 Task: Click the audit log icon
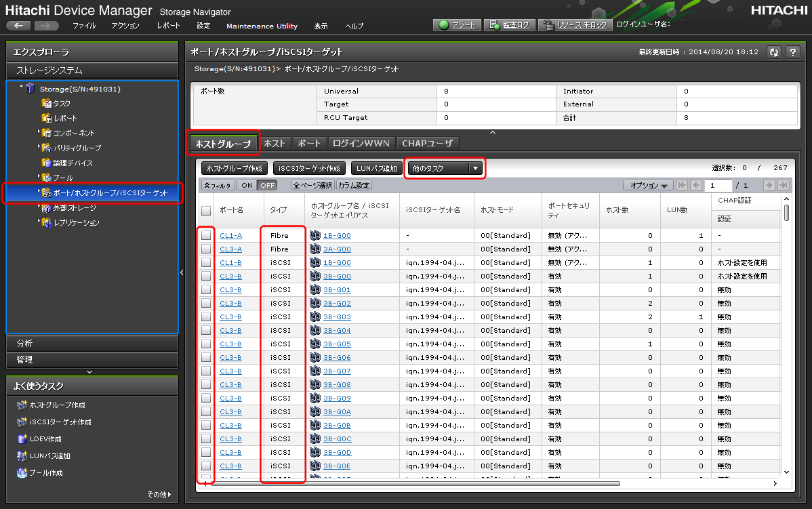[x=494, y=25]
